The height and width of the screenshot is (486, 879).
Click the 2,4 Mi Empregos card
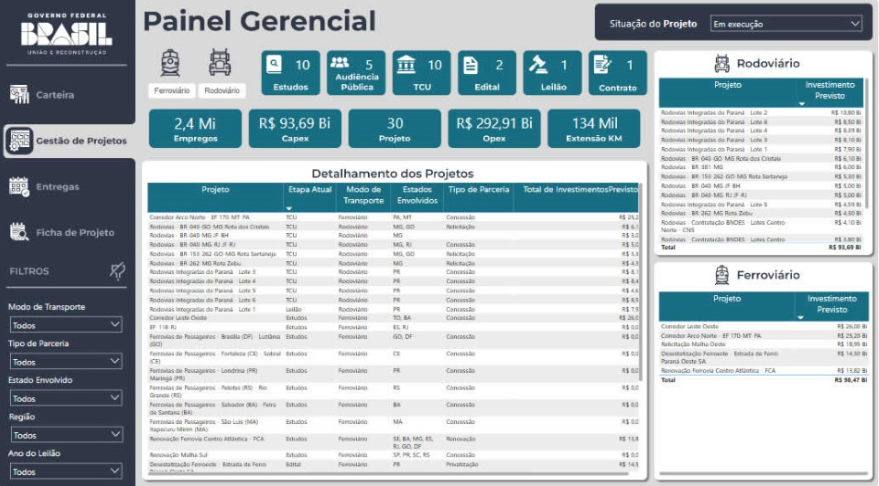pos(195,129)
